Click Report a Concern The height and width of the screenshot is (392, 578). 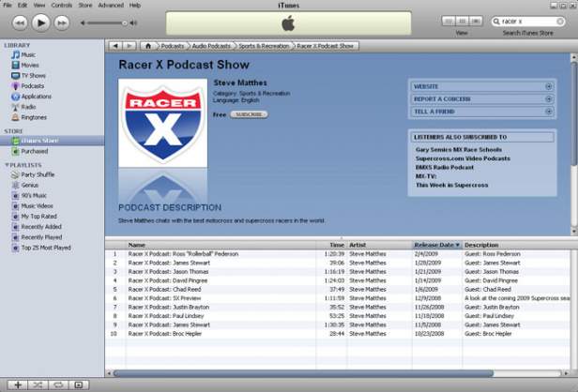point(482,99)
